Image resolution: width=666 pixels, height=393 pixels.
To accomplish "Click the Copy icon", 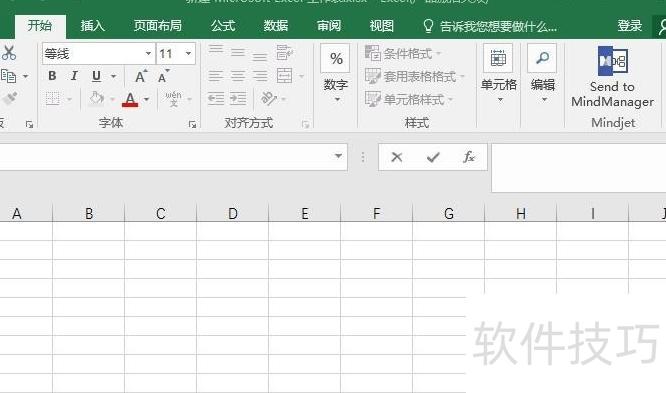I will (8, 76).
